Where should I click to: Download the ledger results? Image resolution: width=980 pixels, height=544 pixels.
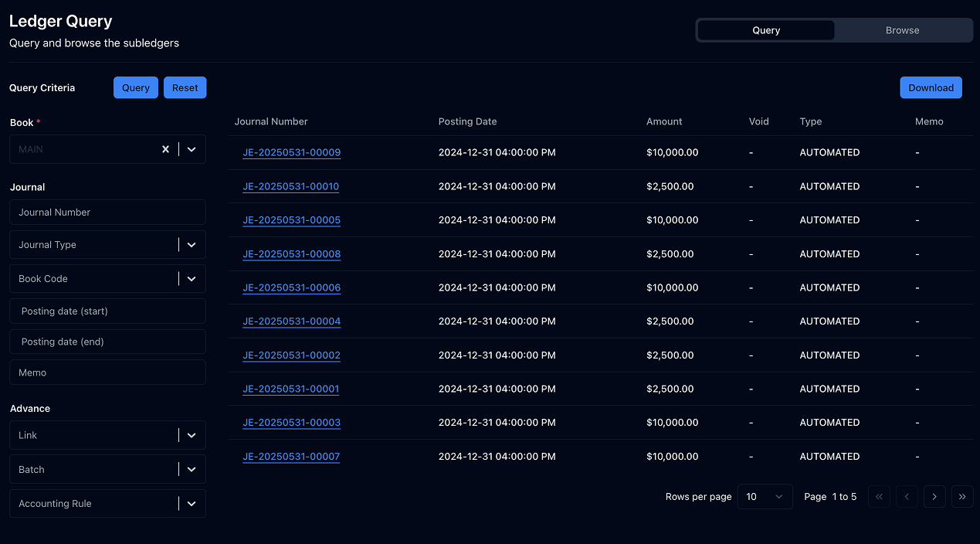[931, 87]
